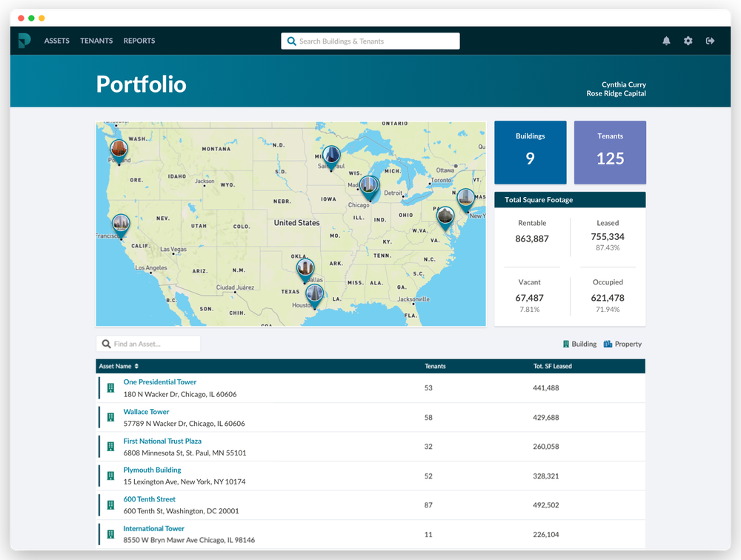The height and width of the screenshot is (560, 741).
Task: Click building icon for Wallace Tower
Action: click(x=110, y=417)
